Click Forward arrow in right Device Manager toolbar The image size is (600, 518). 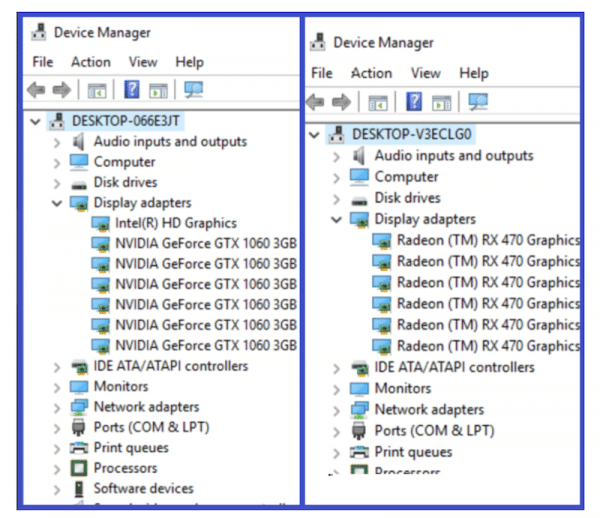pyautogui.click(x=341, y=102)
